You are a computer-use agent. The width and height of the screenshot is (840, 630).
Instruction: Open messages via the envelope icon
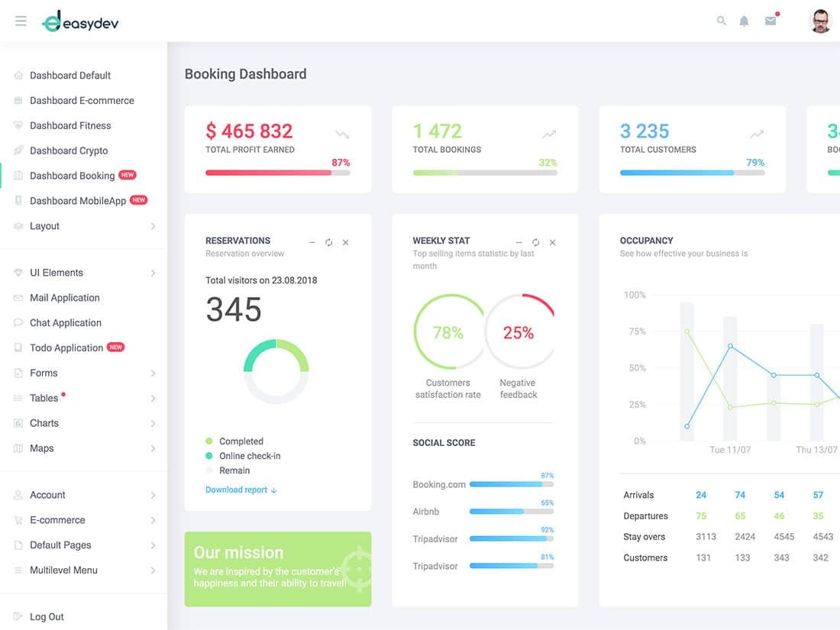[x=771, y=21]
